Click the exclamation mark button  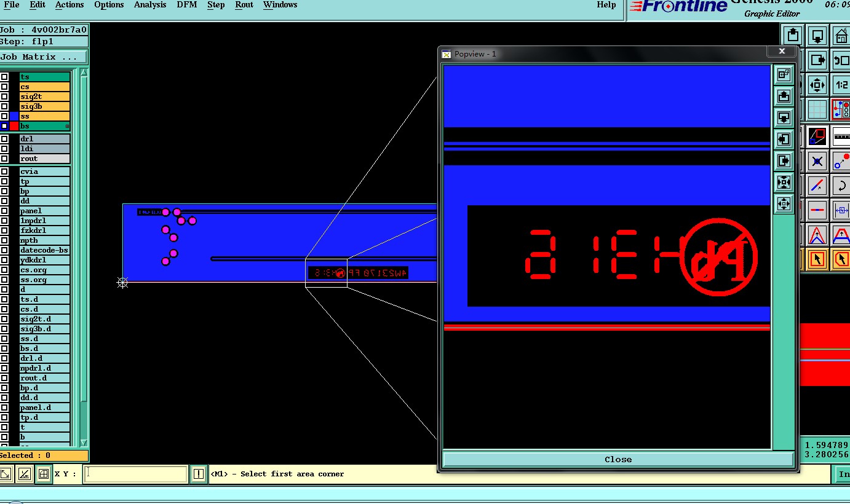[198, 474]
